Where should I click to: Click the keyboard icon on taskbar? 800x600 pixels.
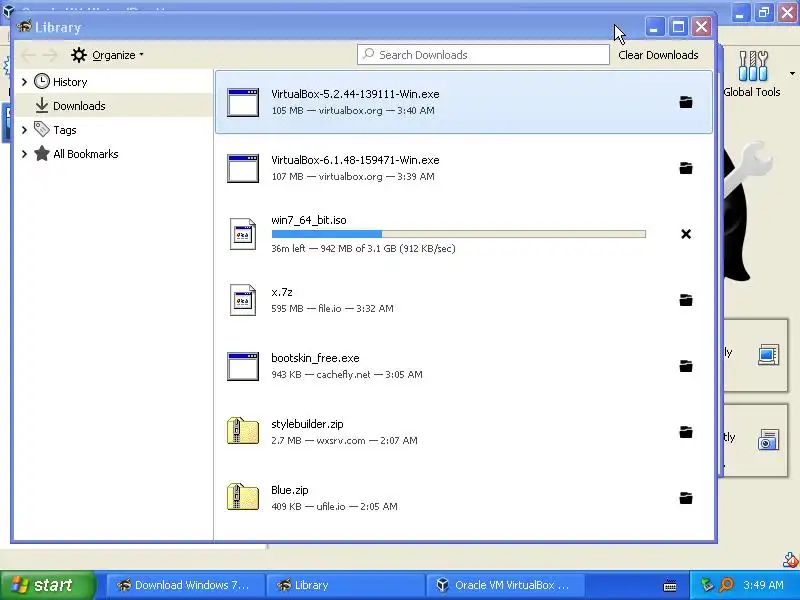pos(670,586)
